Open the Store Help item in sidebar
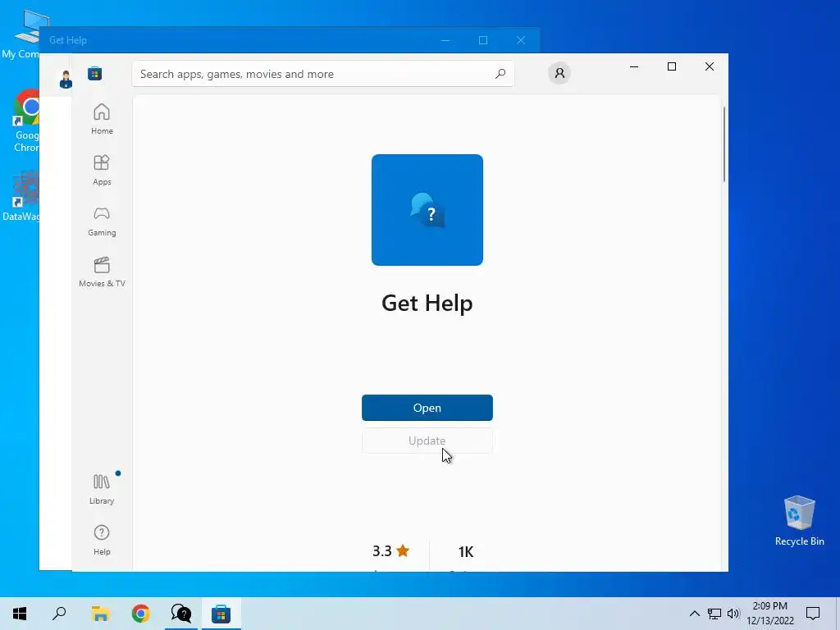840x630 pixels. [102, 540]
